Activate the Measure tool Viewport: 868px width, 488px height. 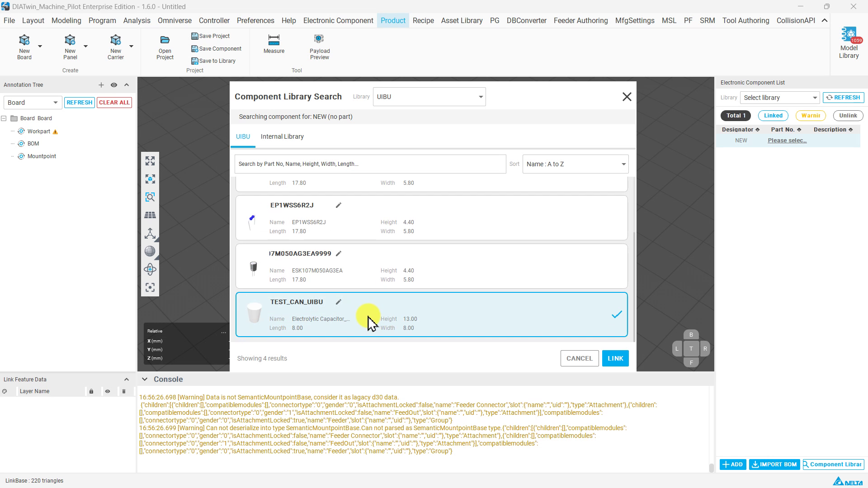[x=274, y=44]
